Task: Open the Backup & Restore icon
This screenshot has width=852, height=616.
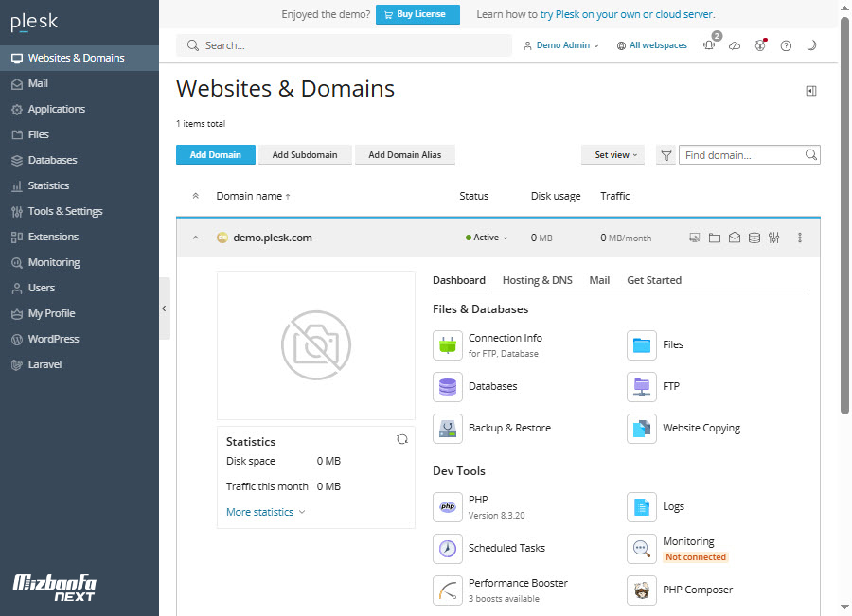Action: click(x=448, y=429)
